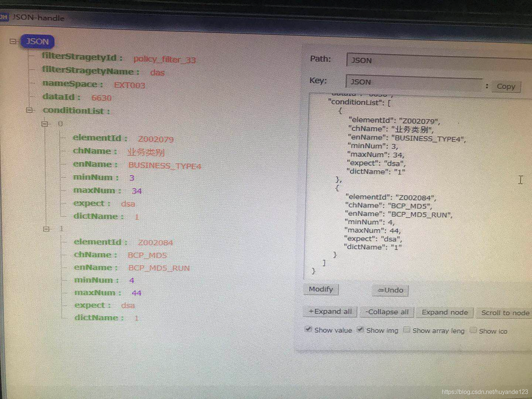The height and width of the screenshot is (399, 532).
Task: Toggle the Show img checkbox
Action: pos(361,330)
